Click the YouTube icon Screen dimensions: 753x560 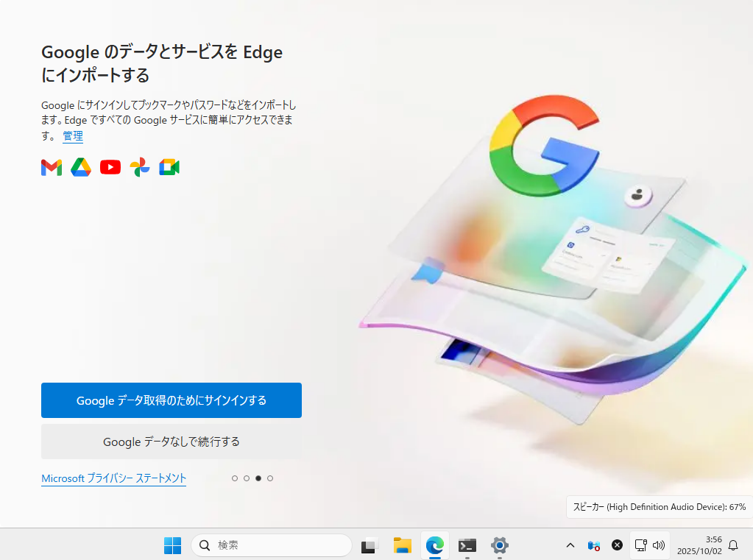click(x=110, y=168)
